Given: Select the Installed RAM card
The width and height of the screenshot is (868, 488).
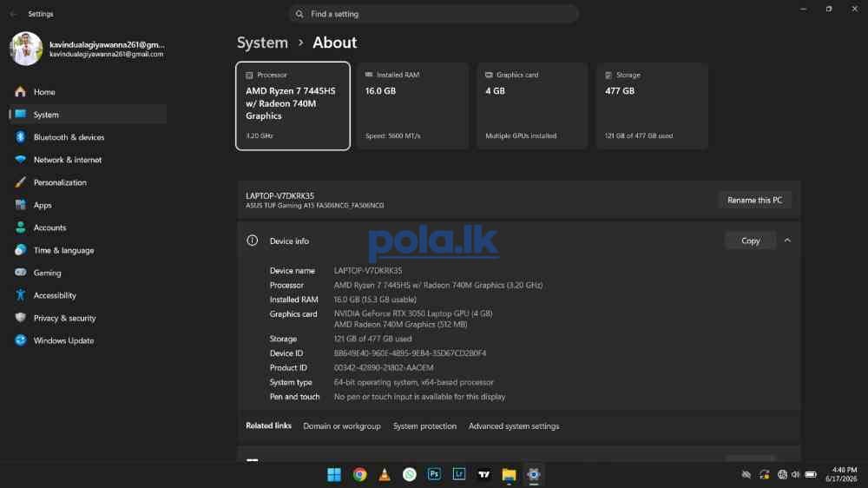Looking at the screenshot, I should 412,106.
